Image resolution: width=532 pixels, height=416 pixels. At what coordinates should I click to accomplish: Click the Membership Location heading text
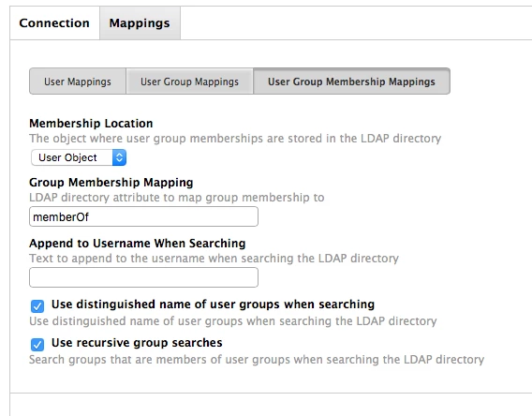coord(91,123)
